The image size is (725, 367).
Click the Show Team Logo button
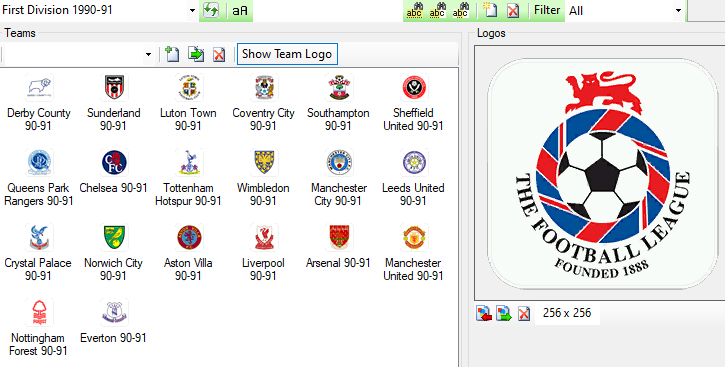click(287, 54)
